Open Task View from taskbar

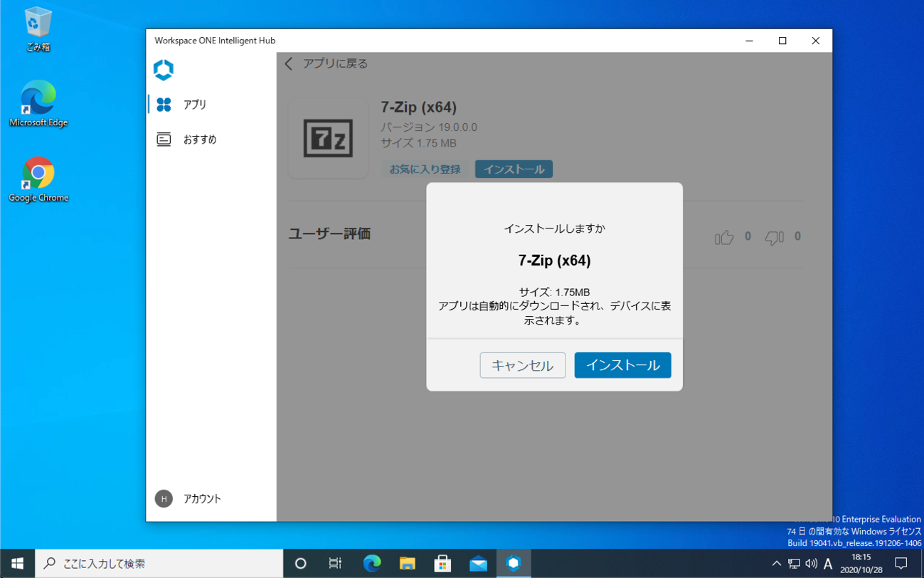[335, 563]
